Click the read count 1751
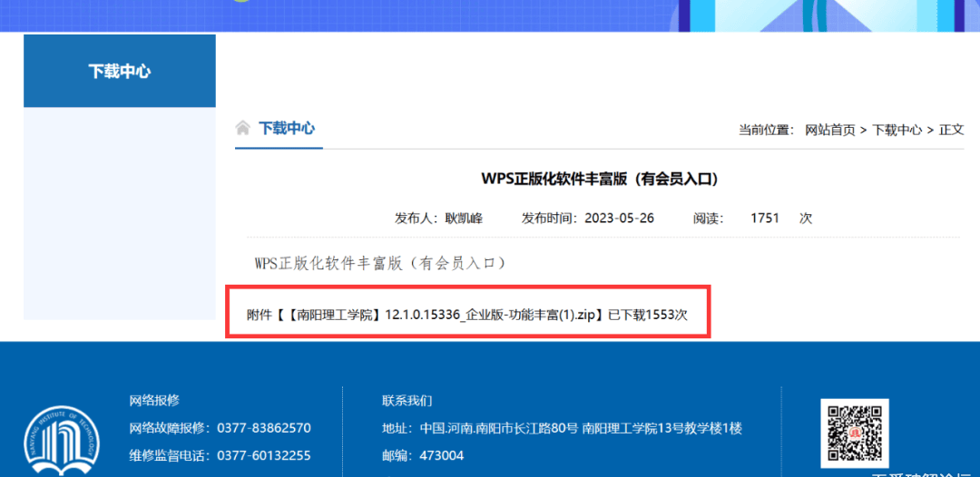The height and width of the screenshot is (477, 980). point(765,219)
